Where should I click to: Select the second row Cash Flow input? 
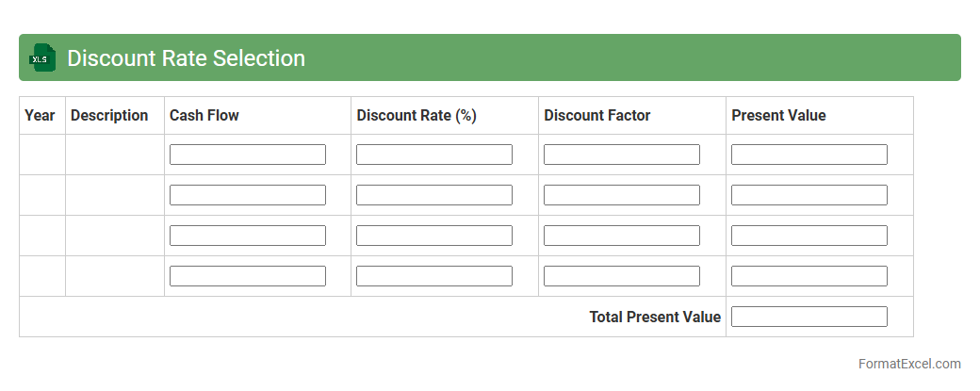tap(248, 195)
